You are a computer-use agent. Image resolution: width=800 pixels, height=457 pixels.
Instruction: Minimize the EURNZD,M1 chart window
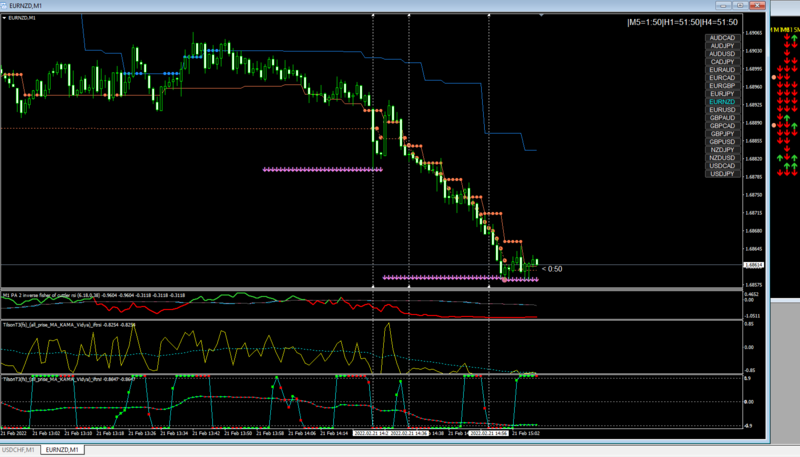click(723, 6)
